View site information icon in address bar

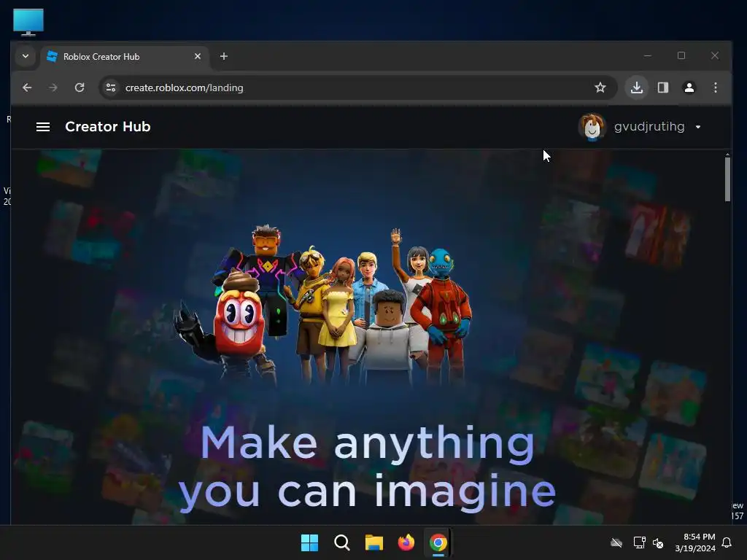(x=111, y=87)
